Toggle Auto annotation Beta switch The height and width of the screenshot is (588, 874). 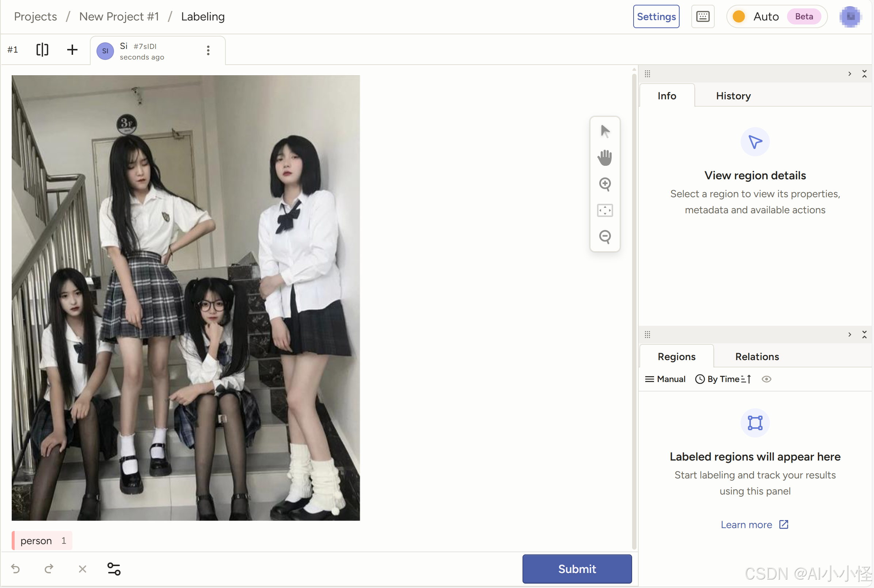pos(739,16)
